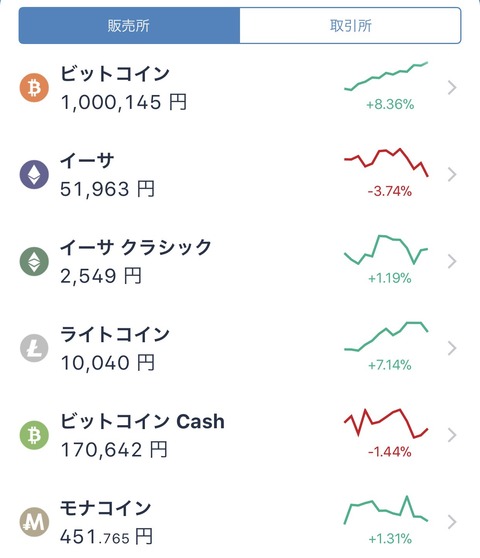Image resolution: width=480 pixels, height=558 pixels.
Task: Tap the green Ethereum Classic icon
Action: tap(34, 262)
